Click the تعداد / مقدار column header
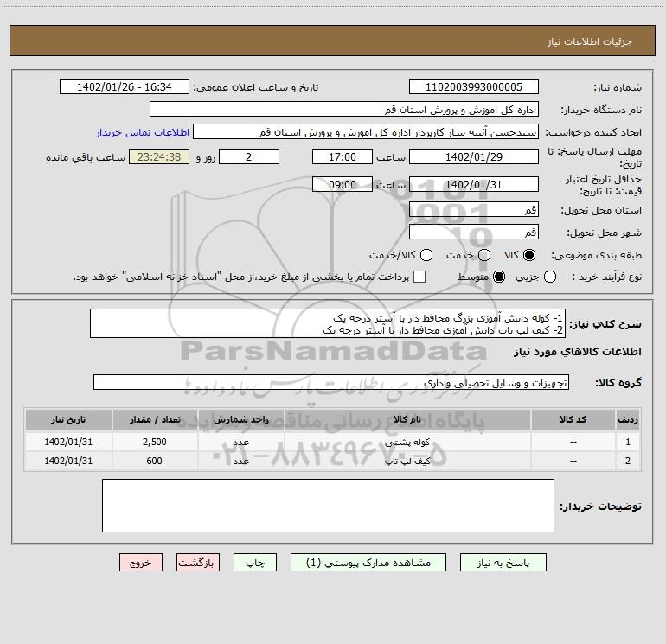Viewport: 666px width, 644px height. [155, 419]
